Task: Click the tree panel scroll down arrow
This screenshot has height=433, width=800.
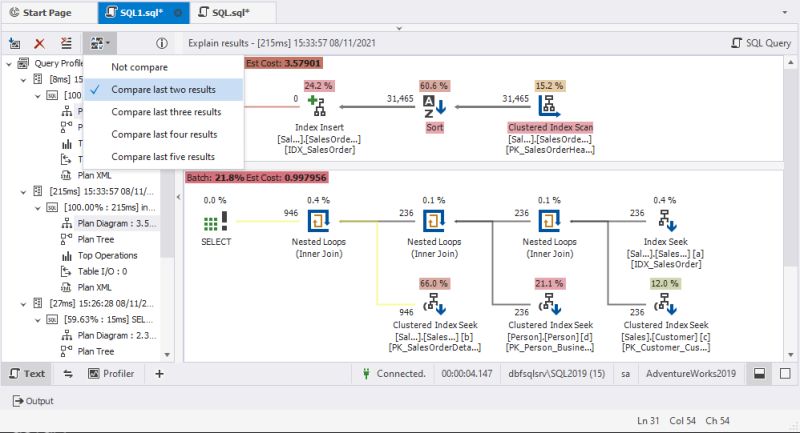Action: [167, 355]
